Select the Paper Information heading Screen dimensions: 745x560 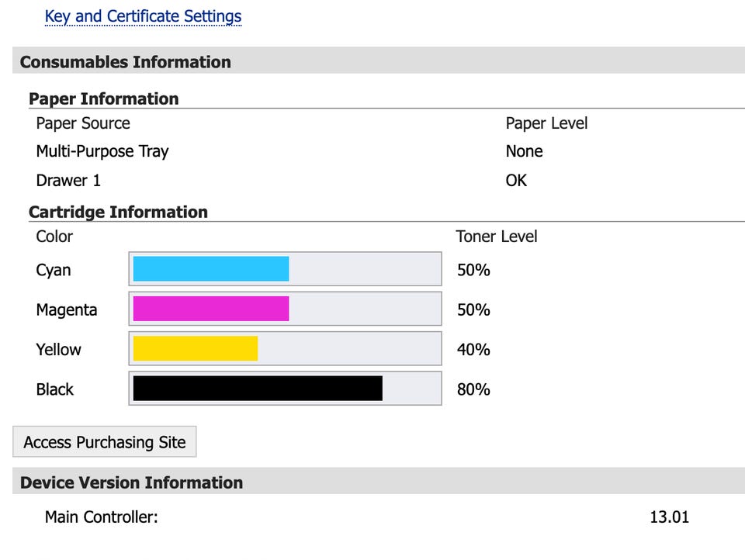[104, 99]
